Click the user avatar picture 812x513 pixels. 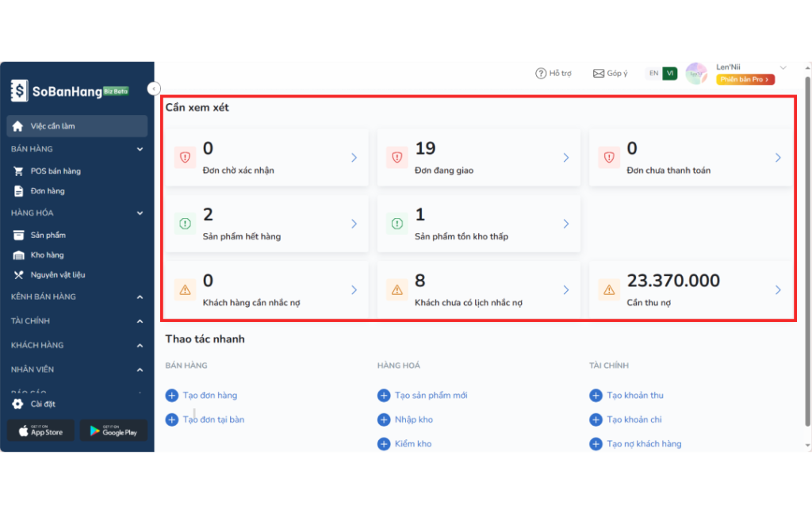tap(696, 74)
